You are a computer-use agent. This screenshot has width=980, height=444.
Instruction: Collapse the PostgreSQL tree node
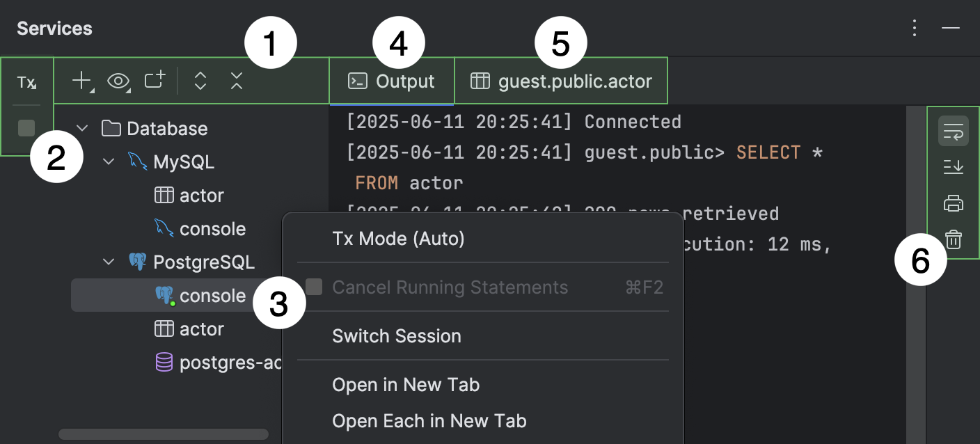(108, 262)
